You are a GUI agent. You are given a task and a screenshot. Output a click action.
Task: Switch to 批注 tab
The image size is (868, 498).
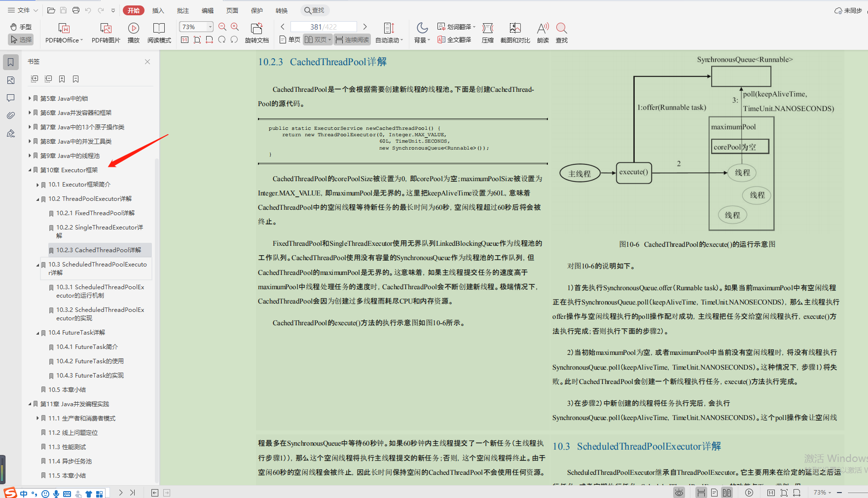coord(183,10)
